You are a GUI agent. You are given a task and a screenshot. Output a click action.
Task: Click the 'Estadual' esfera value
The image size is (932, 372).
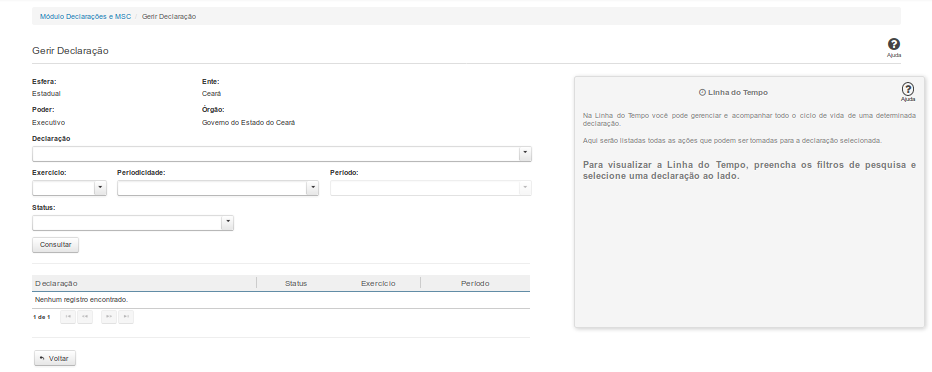(46, 94)
